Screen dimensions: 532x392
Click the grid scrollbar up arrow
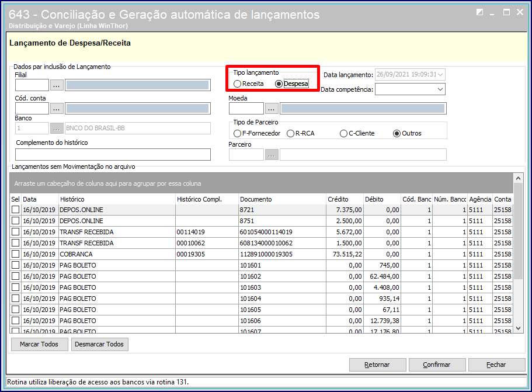pos(518,178)
